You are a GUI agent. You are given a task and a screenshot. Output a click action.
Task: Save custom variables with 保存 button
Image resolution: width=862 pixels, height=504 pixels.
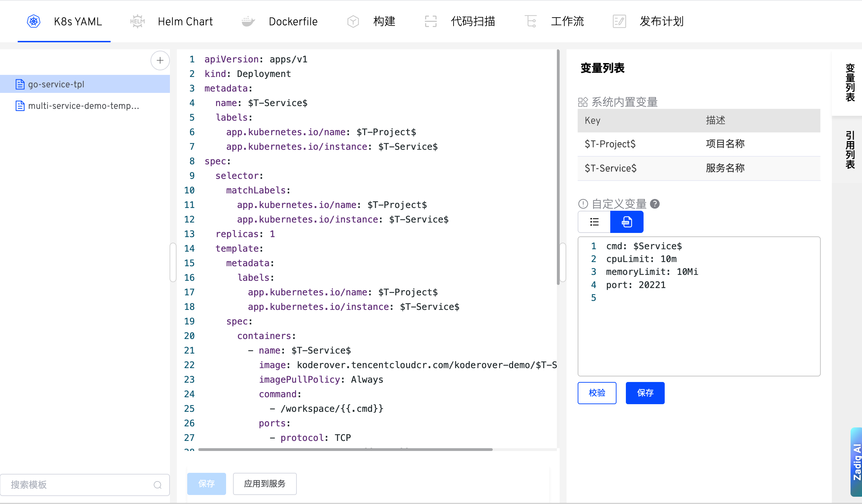pos(645,393)
